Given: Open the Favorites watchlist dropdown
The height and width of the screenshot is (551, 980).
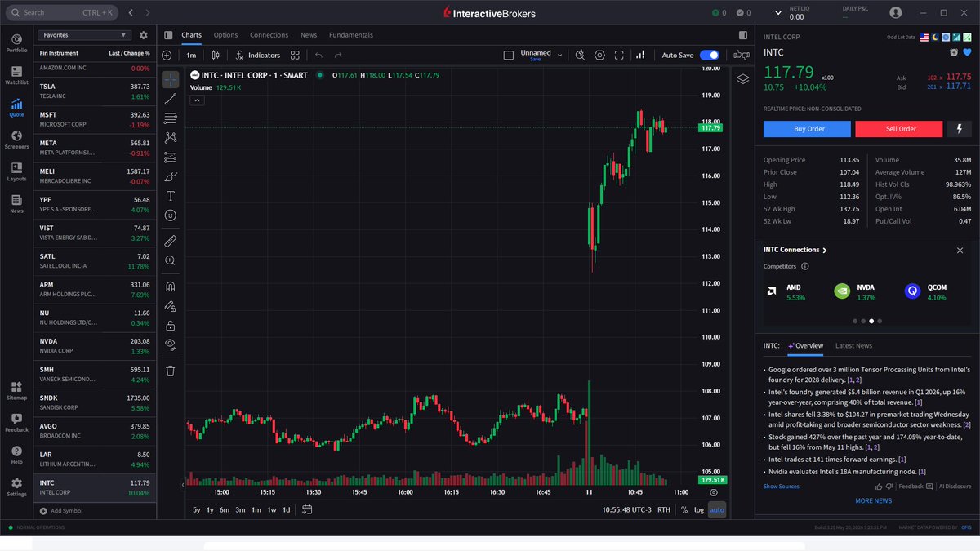Looking at the screenshot, I should pyautogui.click(x=85, y=35).
